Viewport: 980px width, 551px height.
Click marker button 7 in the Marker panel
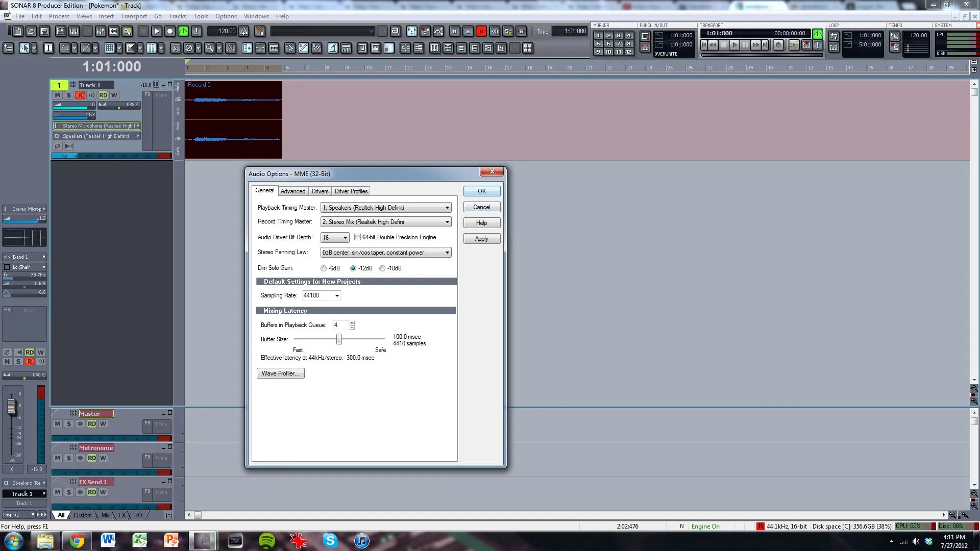click(x=619, y=43)
